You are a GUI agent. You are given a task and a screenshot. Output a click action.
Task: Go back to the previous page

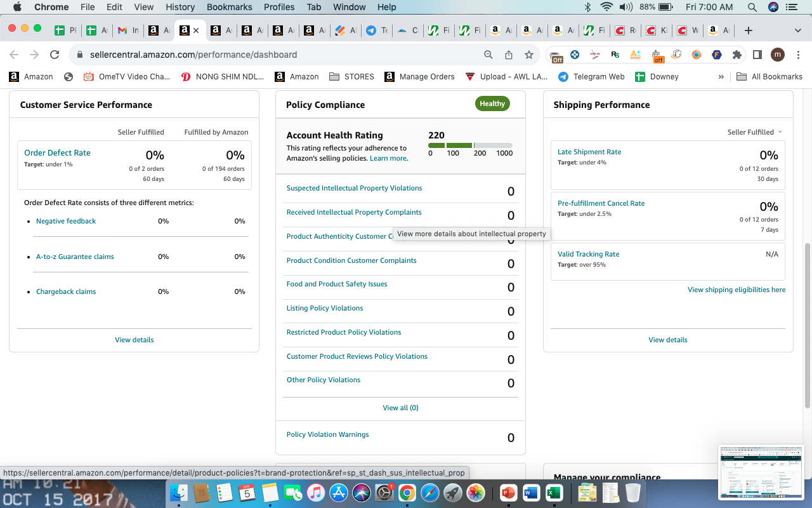[14, 55]
